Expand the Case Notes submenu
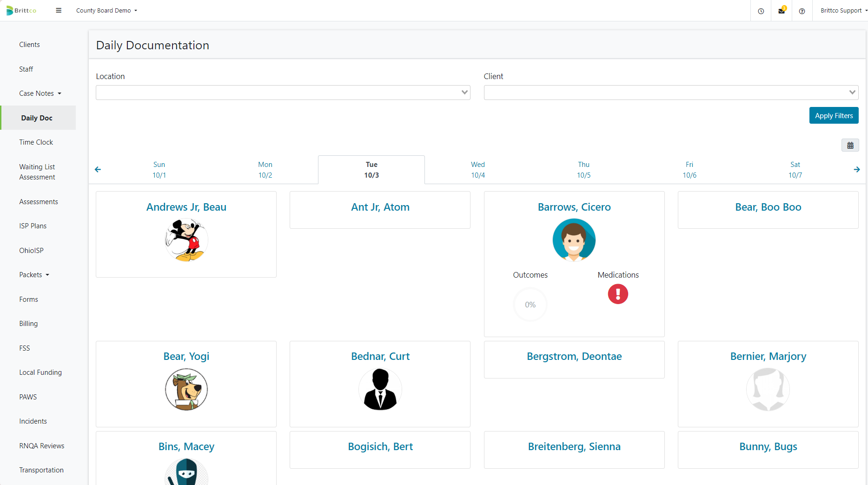 [40, 93]
